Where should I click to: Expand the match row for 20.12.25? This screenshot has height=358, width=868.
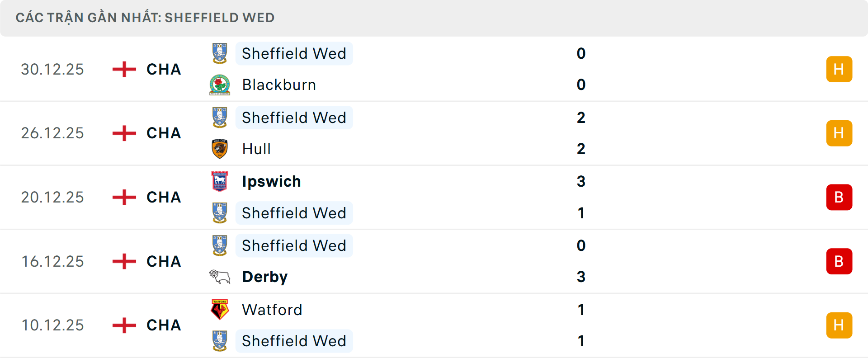434,197
